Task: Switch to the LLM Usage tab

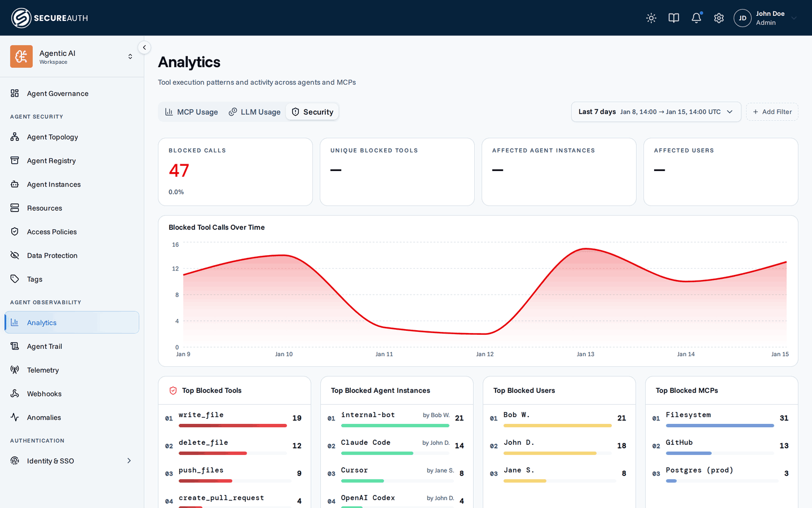Action: [x=254, y=112]
